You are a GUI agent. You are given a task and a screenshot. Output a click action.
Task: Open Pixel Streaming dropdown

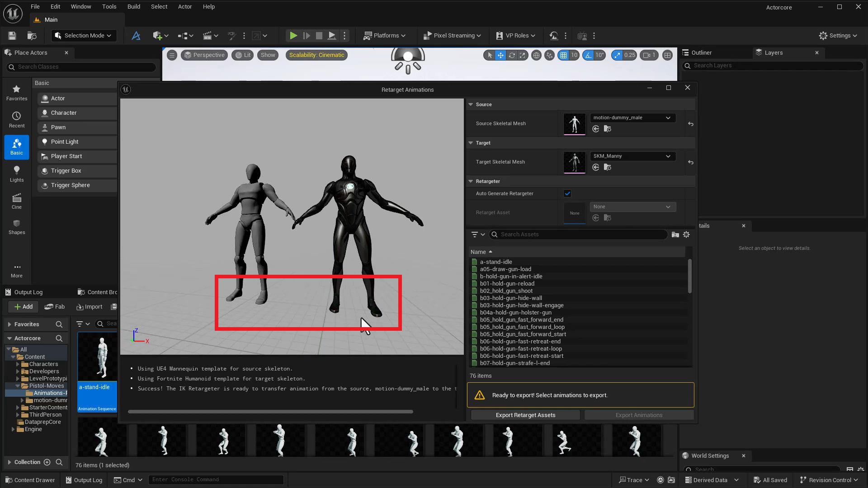[452, 36]
